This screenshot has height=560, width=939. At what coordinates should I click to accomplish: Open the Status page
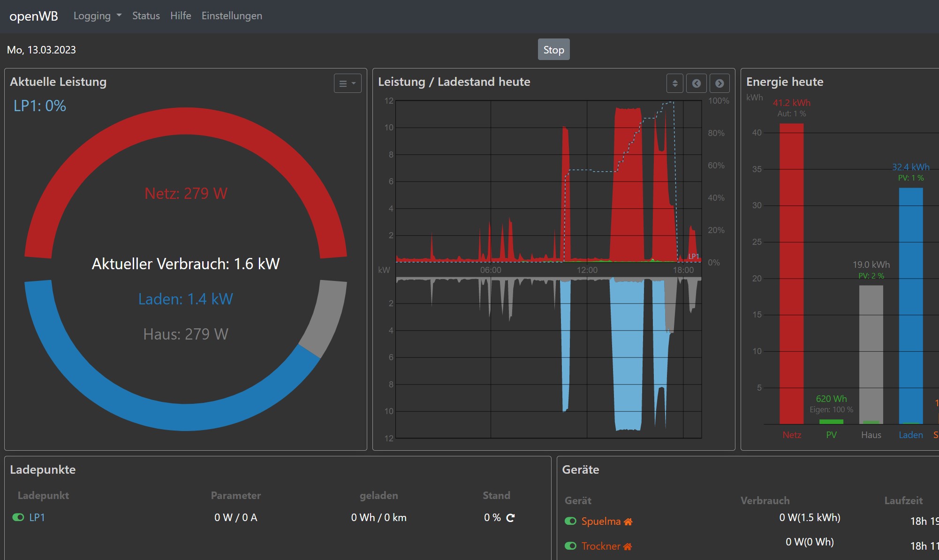pyautogui.click(x=146, y=16)
